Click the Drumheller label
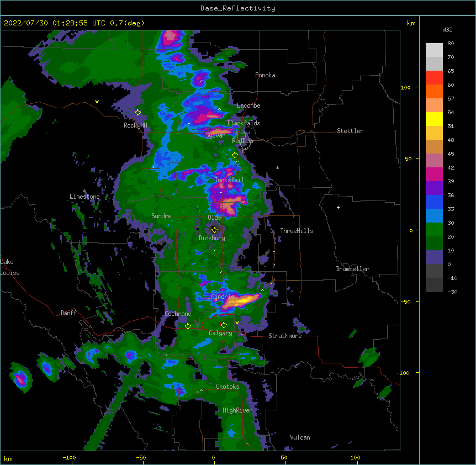Viewport: 476px width, 465px height. click(352, 269)
